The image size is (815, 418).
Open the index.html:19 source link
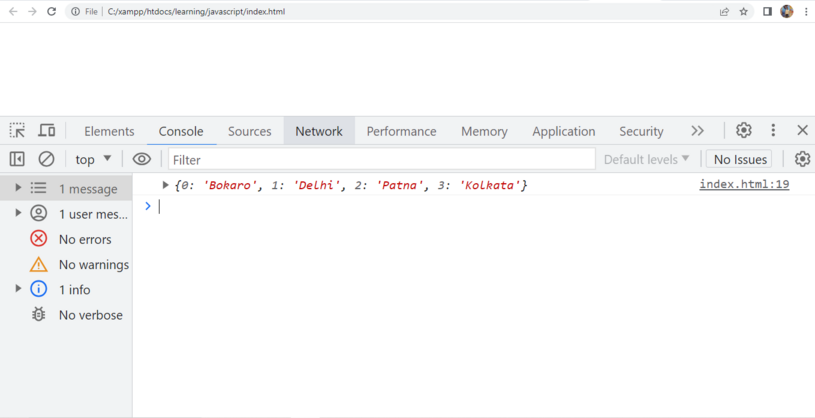(744, 184)
